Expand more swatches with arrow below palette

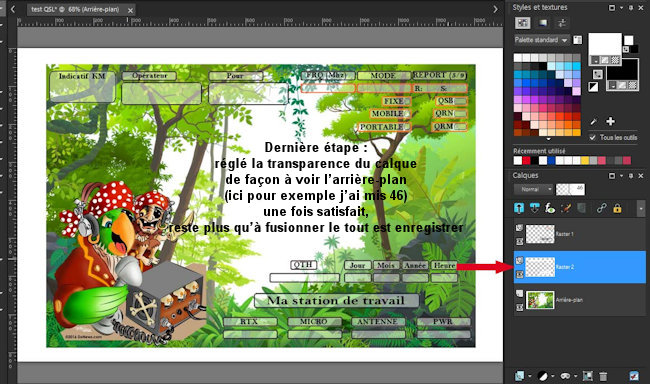click(548, 139)
